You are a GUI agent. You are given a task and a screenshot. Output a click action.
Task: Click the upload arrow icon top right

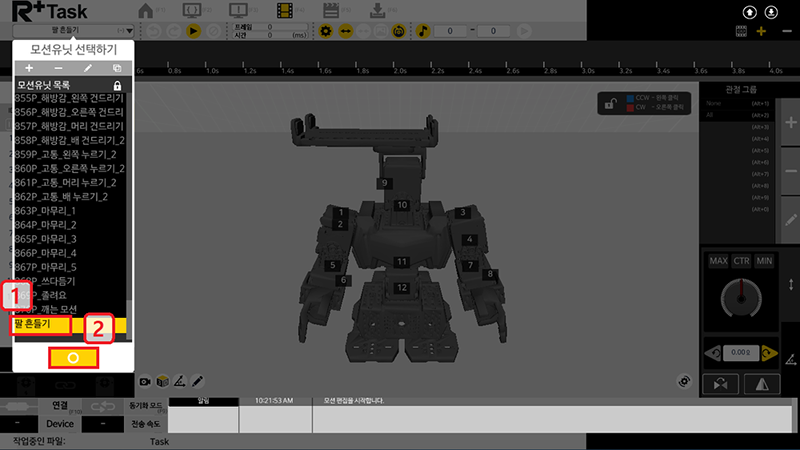[750, 12]
